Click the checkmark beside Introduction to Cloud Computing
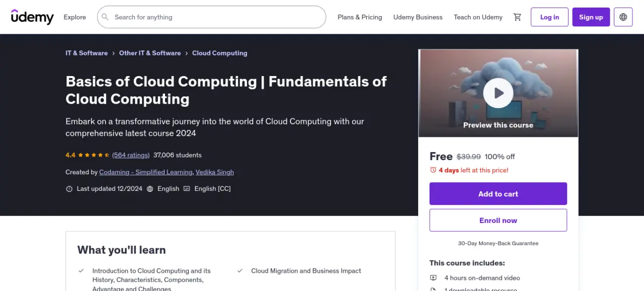The height and width of the screenshot is (291, 644). coord(81,271)
